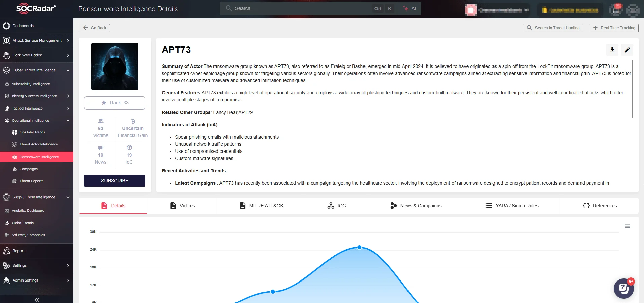Viewport: 644px width, 303px height.
Task: Click the Victims people icon
Action: pos(101,121)
